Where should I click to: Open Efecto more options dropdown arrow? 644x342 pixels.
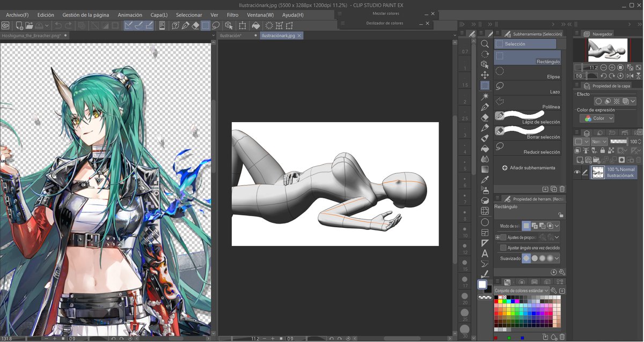click(633, 101)
